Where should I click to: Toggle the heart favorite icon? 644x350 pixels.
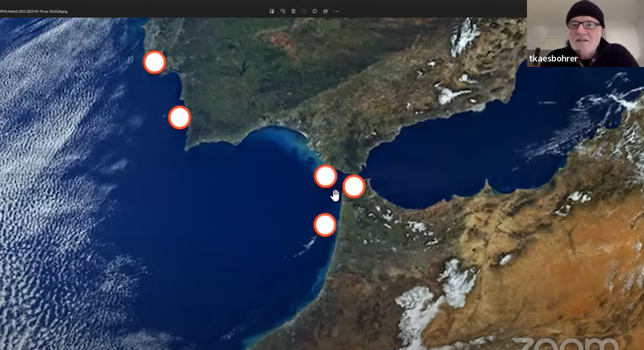[304, 11]
